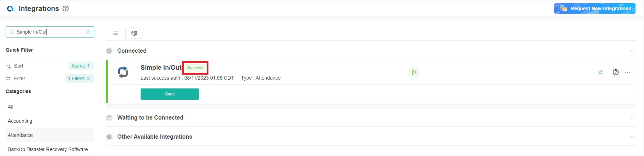Image resolution: width=644 pixels, height=156 pixels.
Task: Select the All category
Action: pyautogui.click(x=11, y=107)
